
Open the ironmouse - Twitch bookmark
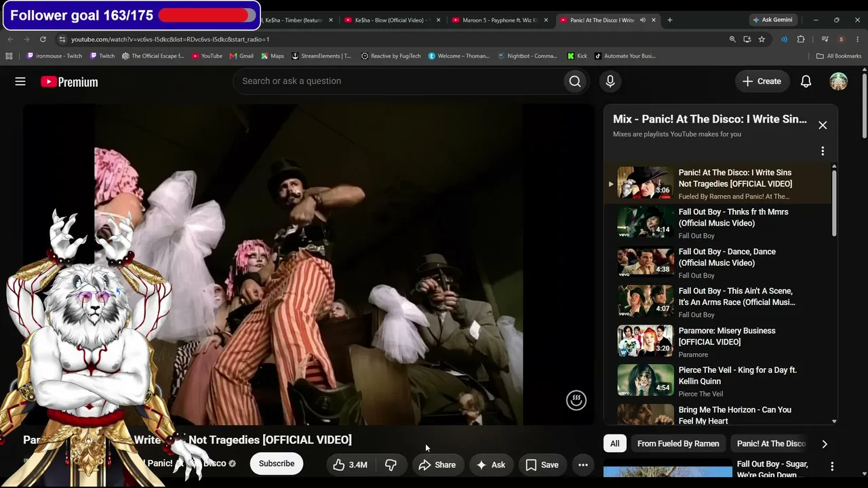click(54, 56)
